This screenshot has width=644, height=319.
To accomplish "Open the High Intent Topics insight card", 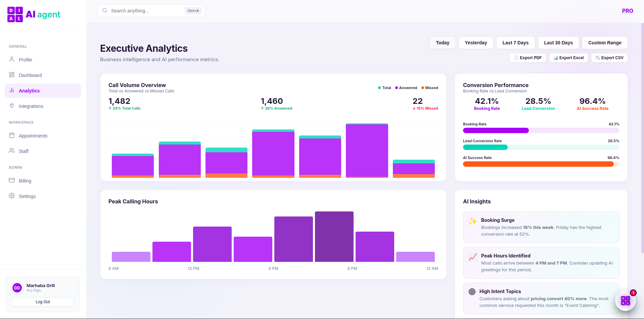I will pyautogui.click(x=541, y=298).
